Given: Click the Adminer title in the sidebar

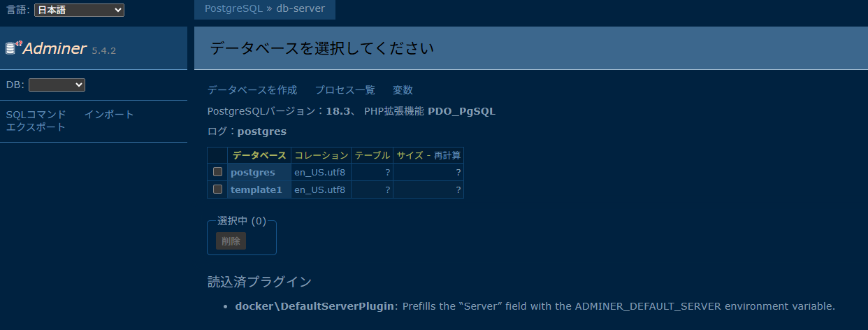Looking at the screenshot, I should coord(55,48).
